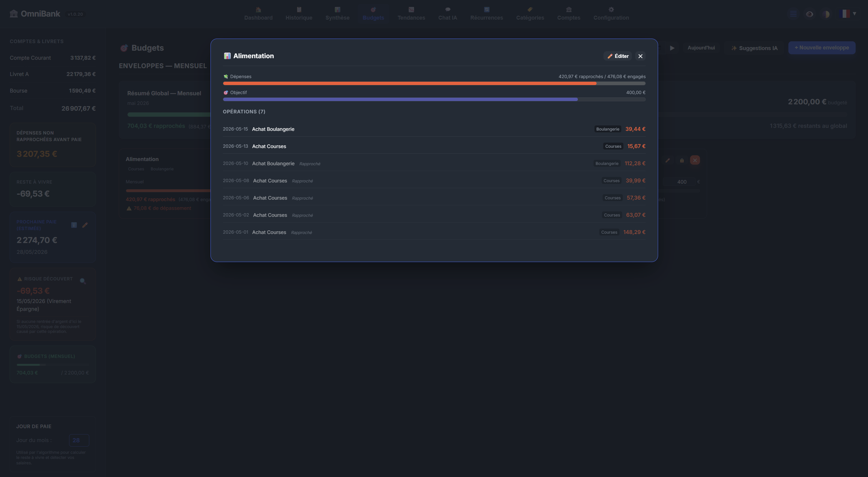The height and width of the screenshot is (477, 868).
Task: Open the Catégories tab
Action: (530, 14)
